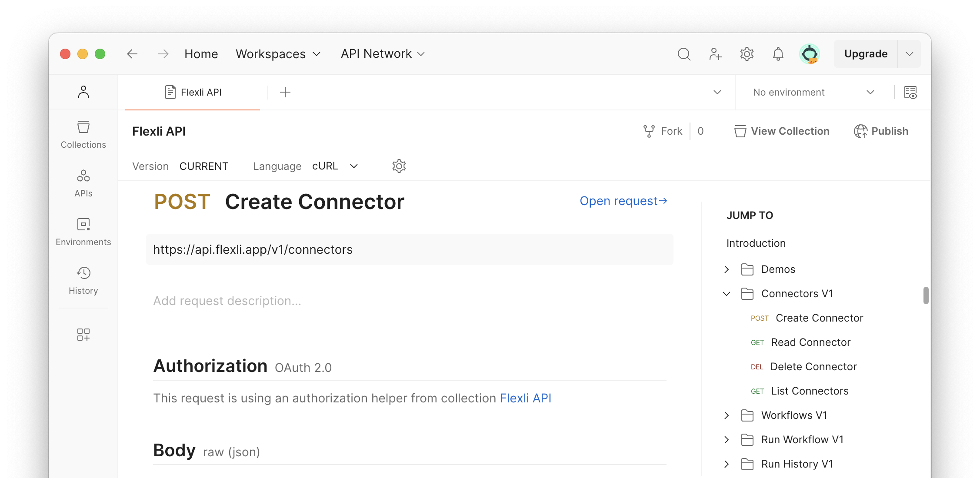Follow the Flexli API authorization link
Image resolution: width=980 pixels, height=478 pixels.
526,398
